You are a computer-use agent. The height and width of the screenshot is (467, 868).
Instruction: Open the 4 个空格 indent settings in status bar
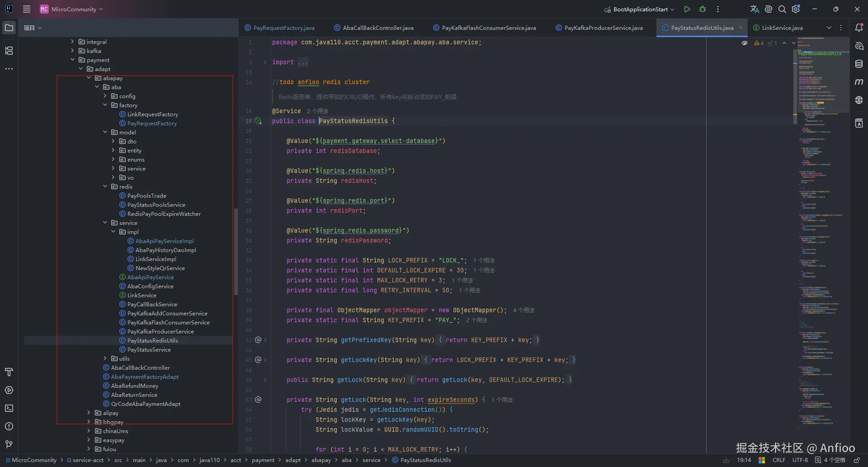coord(830,460)
